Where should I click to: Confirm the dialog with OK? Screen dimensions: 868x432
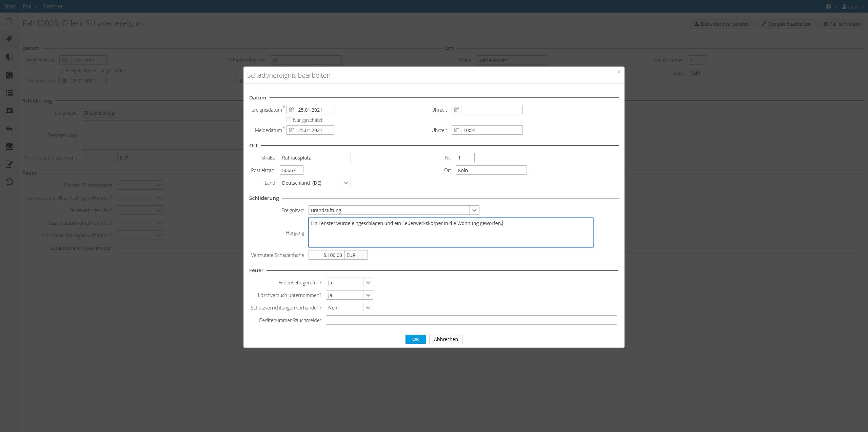pyautogui.click(x=415, y=339)
